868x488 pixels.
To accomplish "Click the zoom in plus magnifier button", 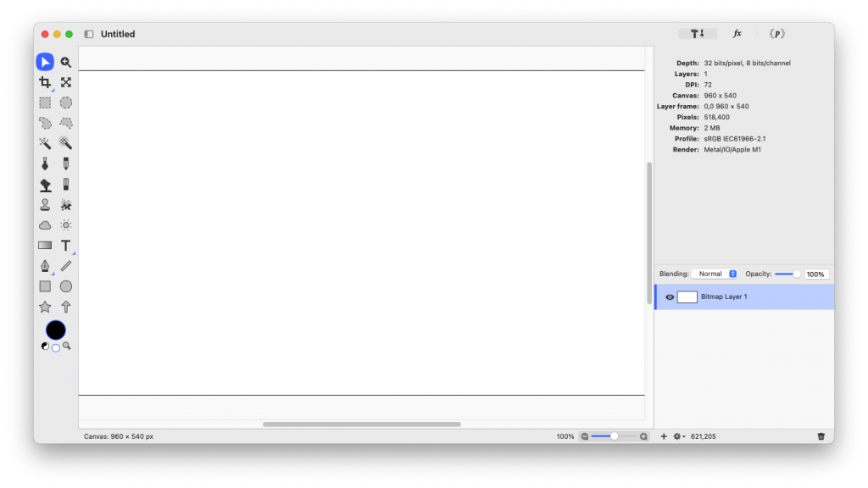I will pos(643,436).
